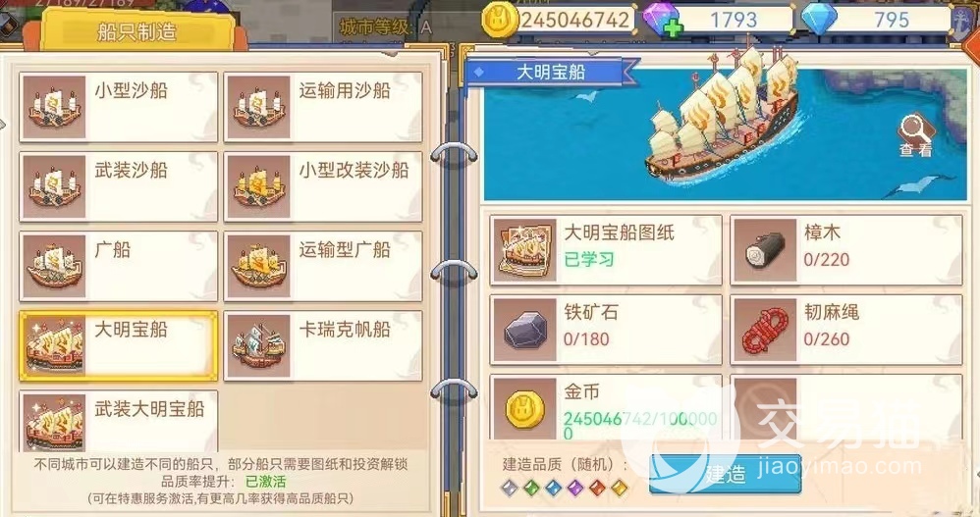The height and width of the screenshot is (517, 980).
Task: Tap the green plus on purple gem
Action: [673, 29]
